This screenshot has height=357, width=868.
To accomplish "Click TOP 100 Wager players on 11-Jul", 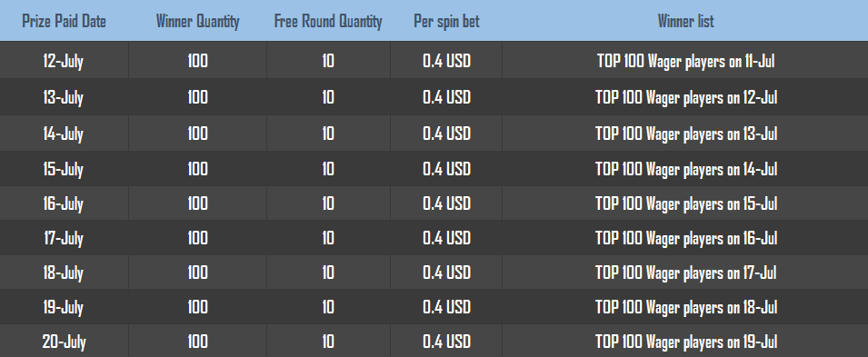I will pos(685,60).
